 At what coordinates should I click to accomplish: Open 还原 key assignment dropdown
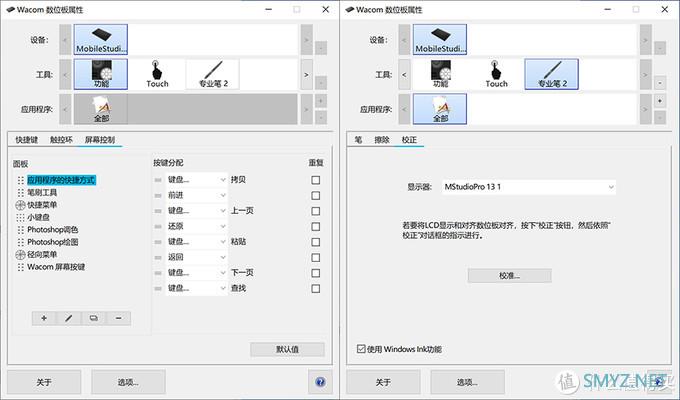(x=197, y=226)
